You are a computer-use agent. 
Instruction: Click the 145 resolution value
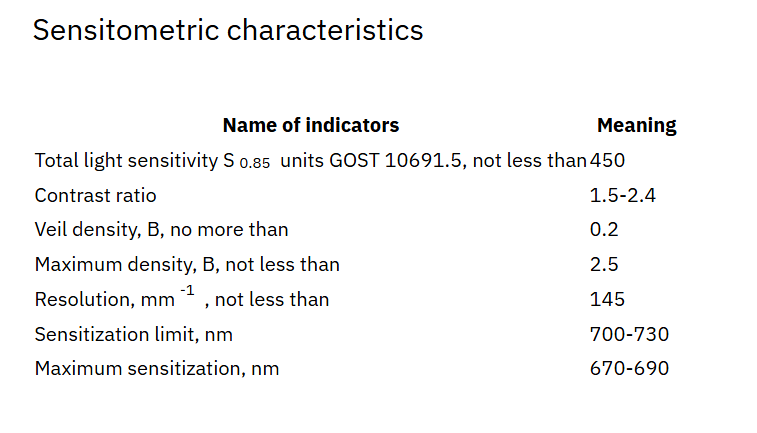pos(607,299)
